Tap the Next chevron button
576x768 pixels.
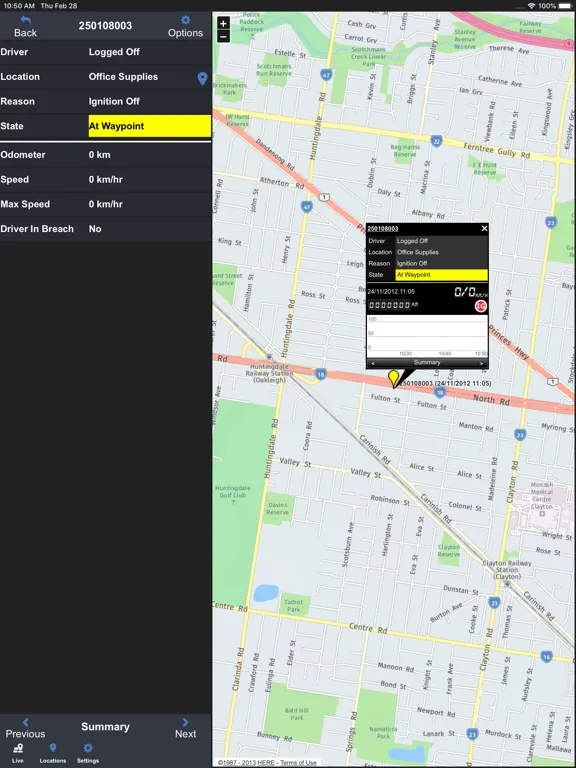pos(185,728)
